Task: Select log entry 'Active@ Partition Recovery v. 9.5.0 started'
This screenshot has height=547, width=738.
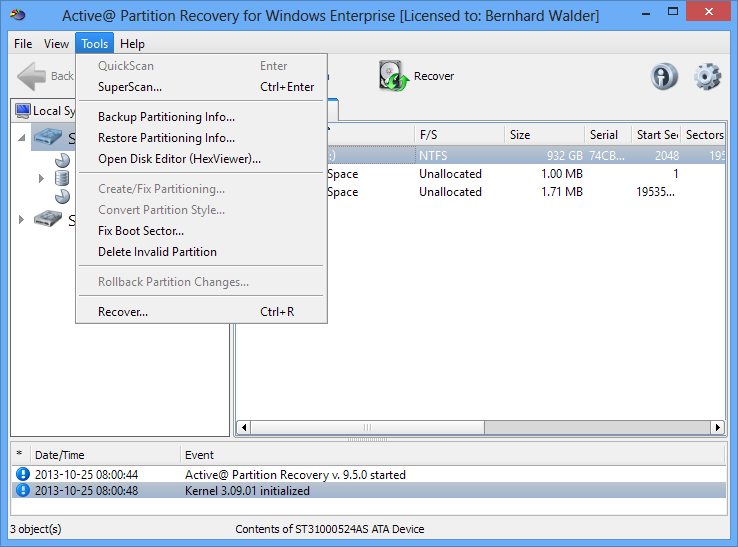Action: [x=369, y=474]
